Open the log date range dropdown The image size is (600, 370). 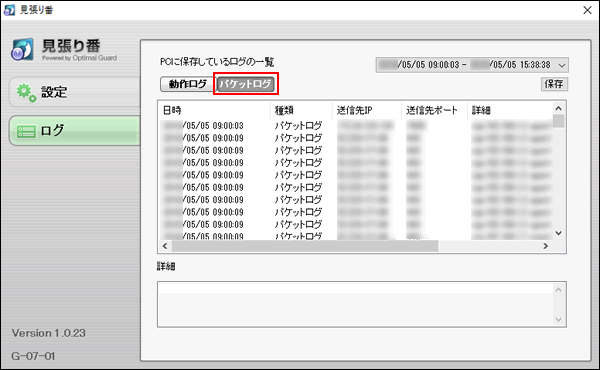(472, 65)
